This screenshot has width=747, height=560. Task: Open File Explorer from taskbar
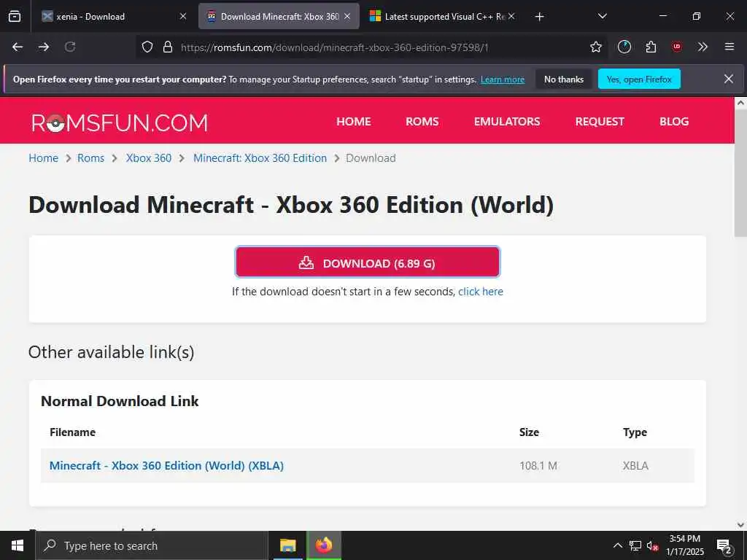click(x=287, y=545)
